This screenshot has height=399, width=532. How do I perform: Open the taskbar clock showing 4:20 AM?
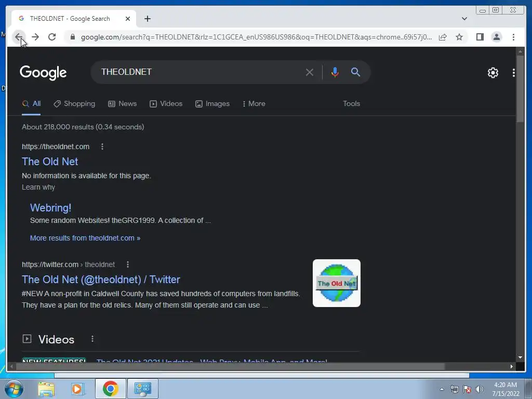(506, 389)
